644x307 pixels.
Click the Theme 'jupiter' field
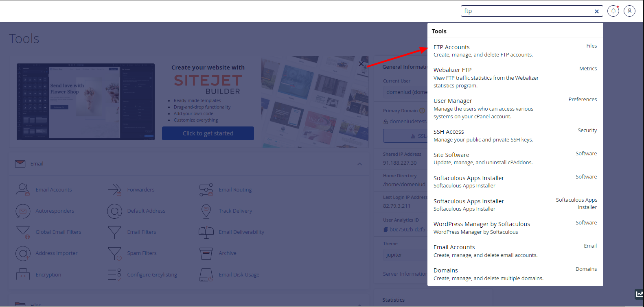pos(405,255)
